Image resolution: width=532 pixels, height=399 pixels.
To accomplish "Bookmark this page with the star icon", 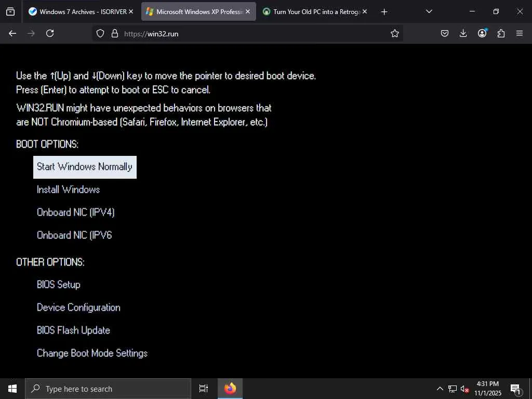I will tap(395, 33).
